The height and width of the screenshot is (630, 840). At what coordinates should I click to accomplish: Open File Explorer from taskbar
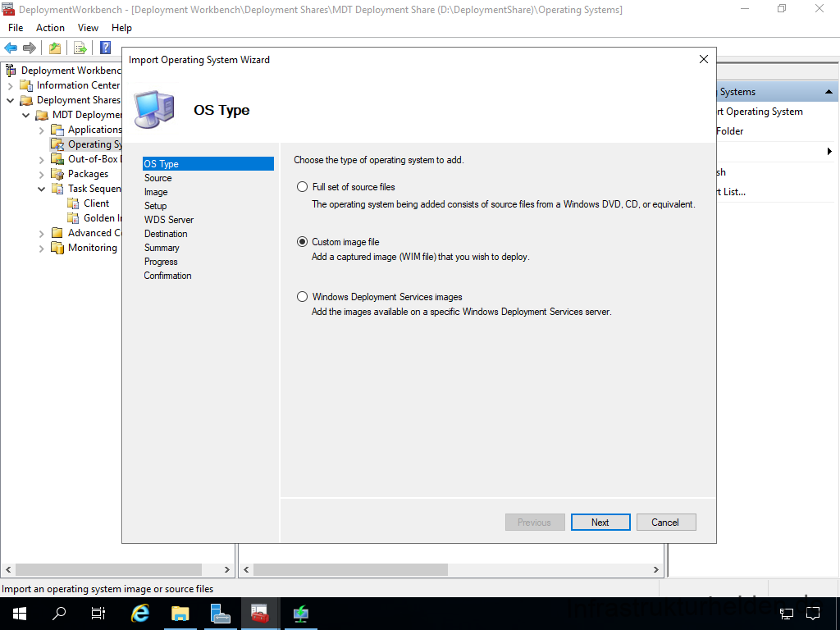180,614
